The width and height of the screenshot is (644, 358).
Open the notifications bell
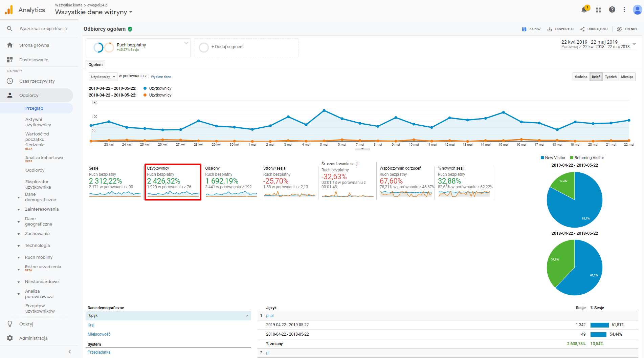pyautogui.click(x=584, y=9)
